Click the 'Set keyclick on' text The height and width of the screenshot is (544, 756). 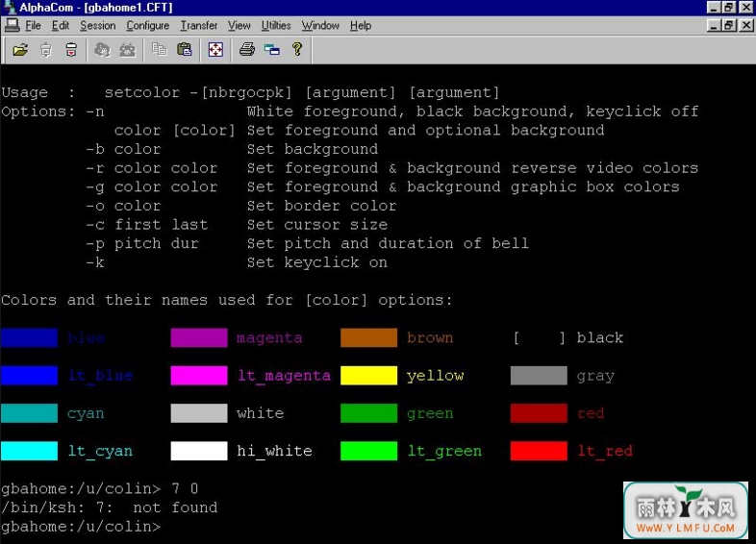(x=317, y=262)
